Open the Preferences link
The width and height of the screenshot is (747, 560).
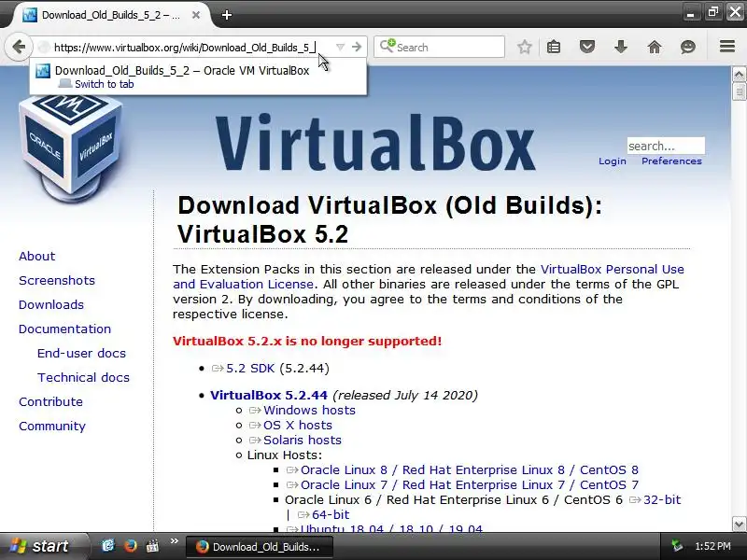pyautogui.click(x=671, y=161)
